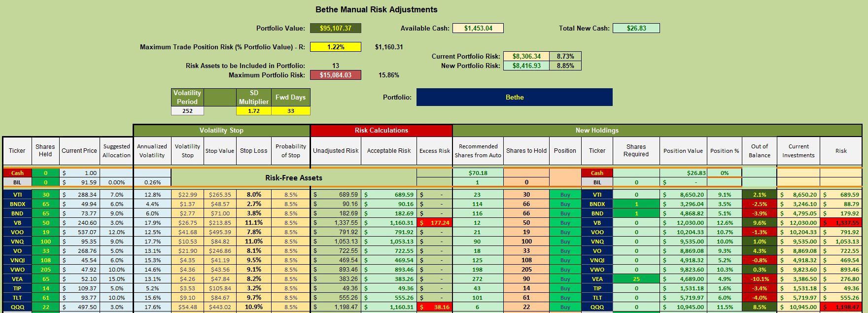Screen dimensions: 868x313
Task: Select the red Cash ticker cell on the left
Action: pyautogui.click(x=17, y=173)
